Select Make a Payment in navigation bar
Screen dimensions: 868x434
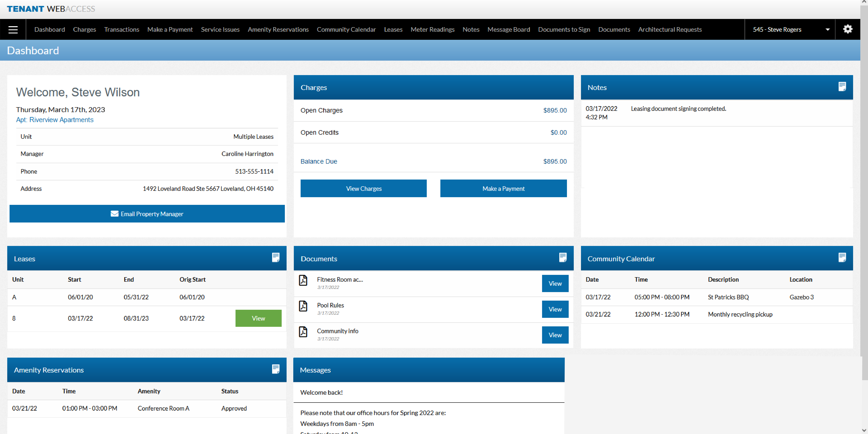coord(170,29)
